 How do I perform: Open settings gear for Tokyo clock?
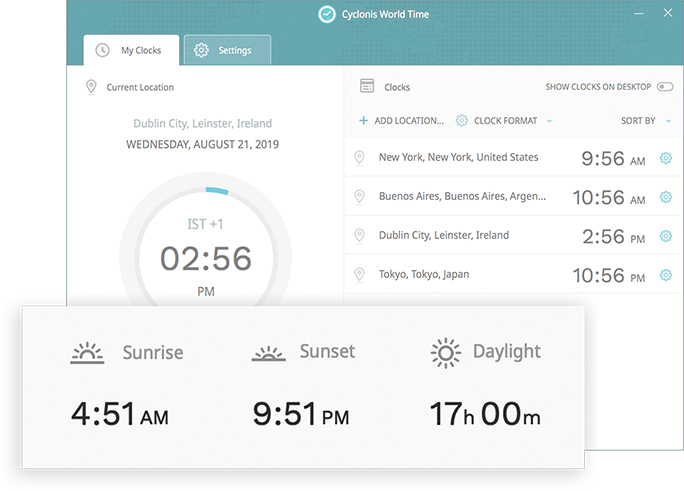pos(666,275)
